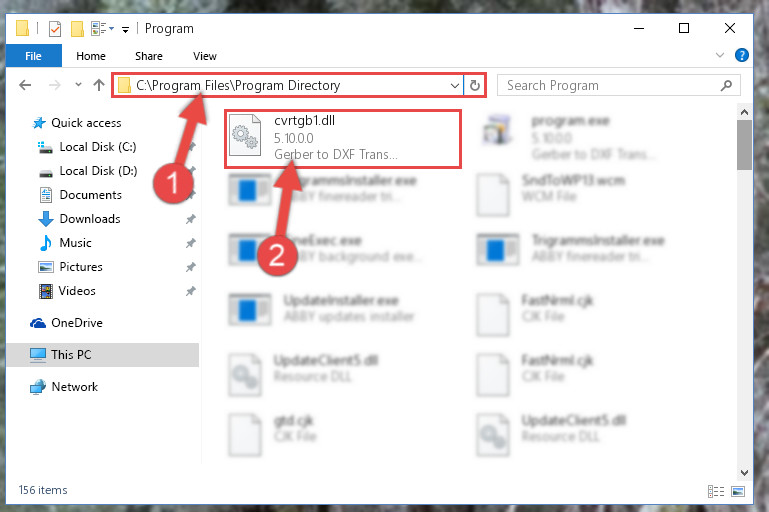The width and height of the screenshot is (769, 512).
Task: Click the Up one level arrow
Action: coord(99,85)
